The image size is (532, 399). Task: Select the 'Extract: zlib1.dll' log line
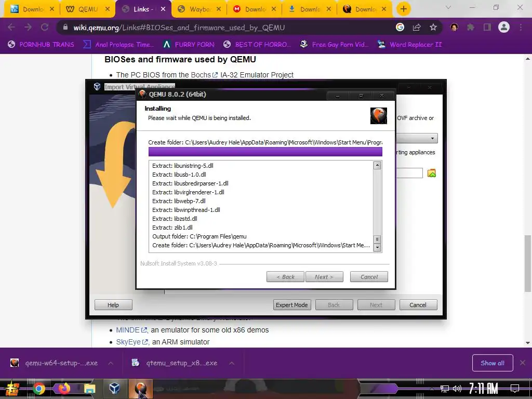[172, 228]
